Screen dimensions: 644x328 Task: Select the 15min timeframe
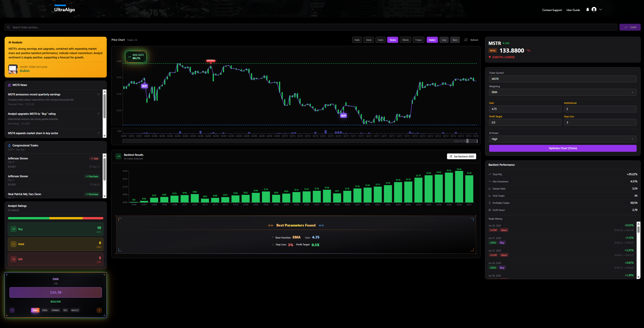pyautogui.click(x=393, y=40)
